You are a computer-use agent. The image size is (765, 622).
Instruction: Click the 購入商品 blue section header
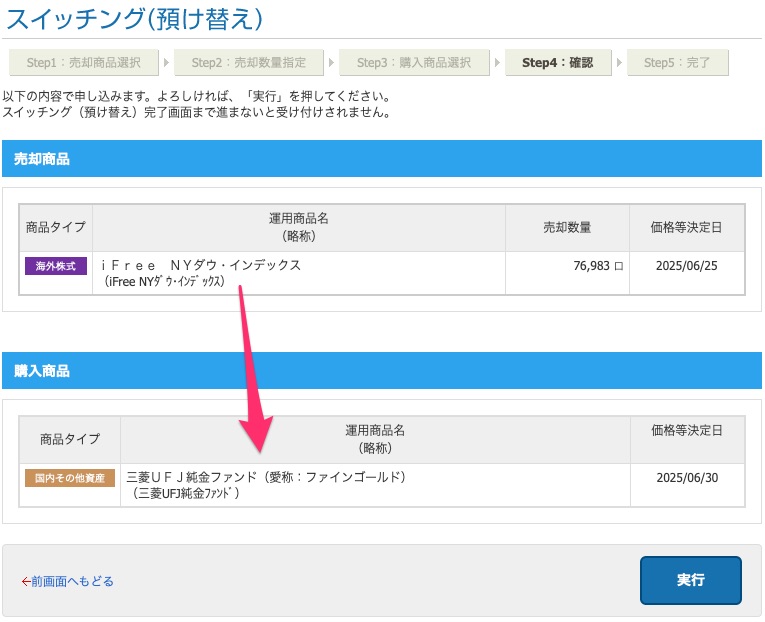coord(382,371)
